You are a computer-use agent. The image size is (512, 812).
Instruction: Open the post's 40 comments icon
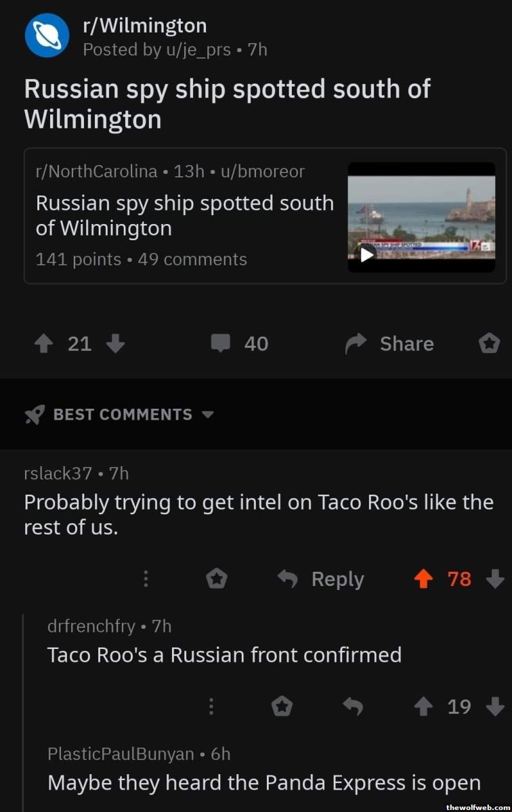221,344
